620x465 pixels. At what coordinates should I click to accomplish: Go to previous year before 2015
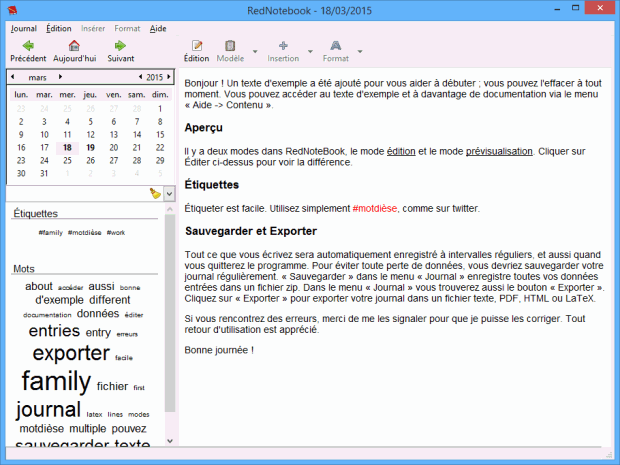140,77
